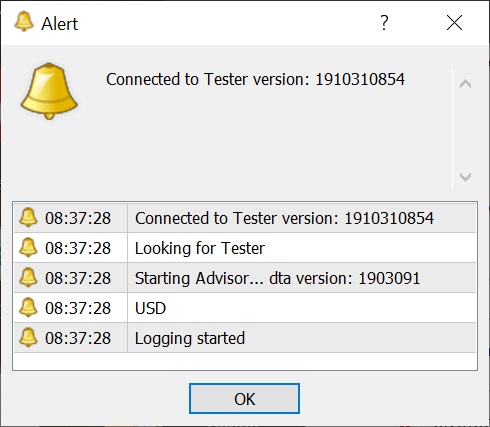This screenshot has width=490, height=427.
Task: Select the Logging started log entry
Action: coord(245,338)
